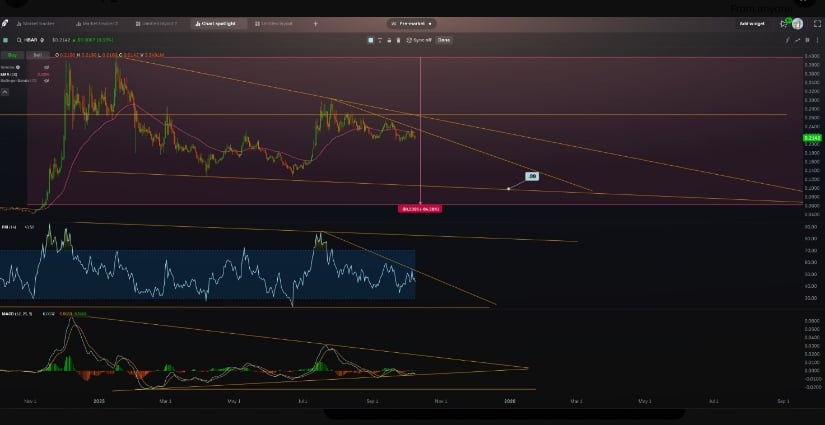
Task: Click the lock icon in chart toolbar
Action: point(389,40)
